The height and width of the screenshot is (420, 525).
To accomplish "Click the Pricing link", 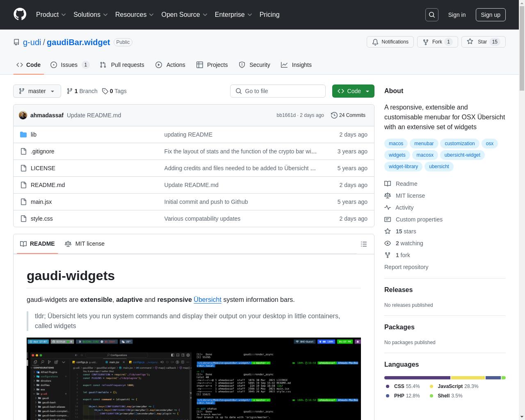I will 269,15.
